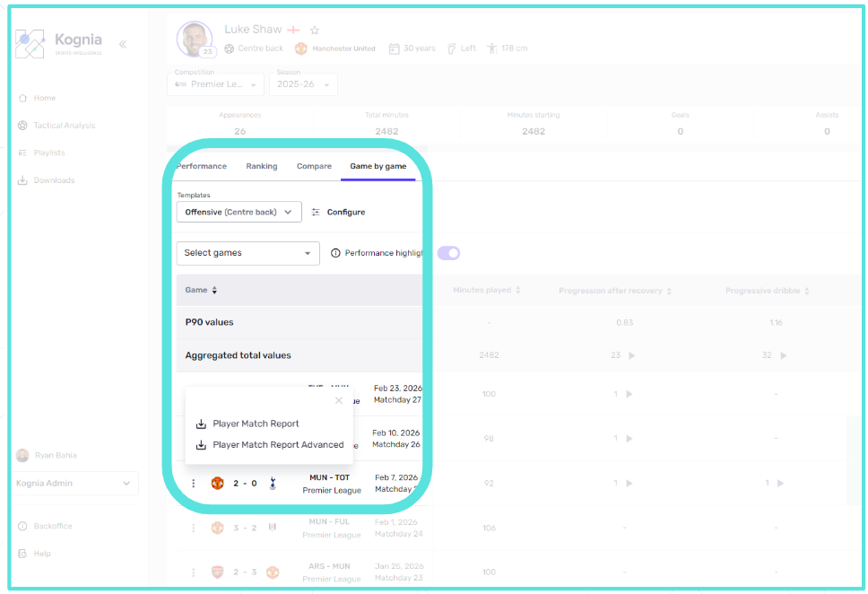Play Progression after recovery clip for Matchday 26
This screenshot has height=594, width=868.
(629, 439)
